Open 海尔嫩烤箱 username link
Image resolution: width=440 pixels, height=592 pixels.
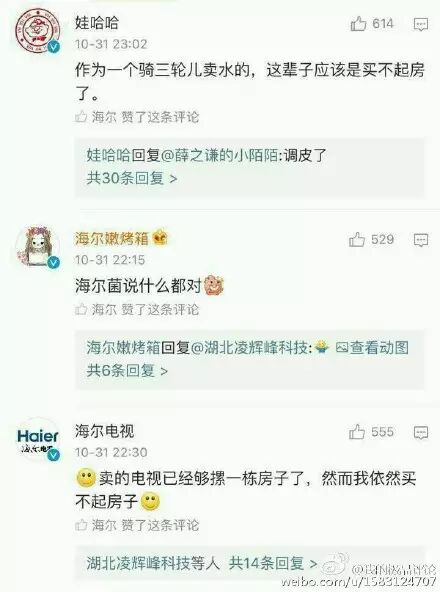pos(111,239)
